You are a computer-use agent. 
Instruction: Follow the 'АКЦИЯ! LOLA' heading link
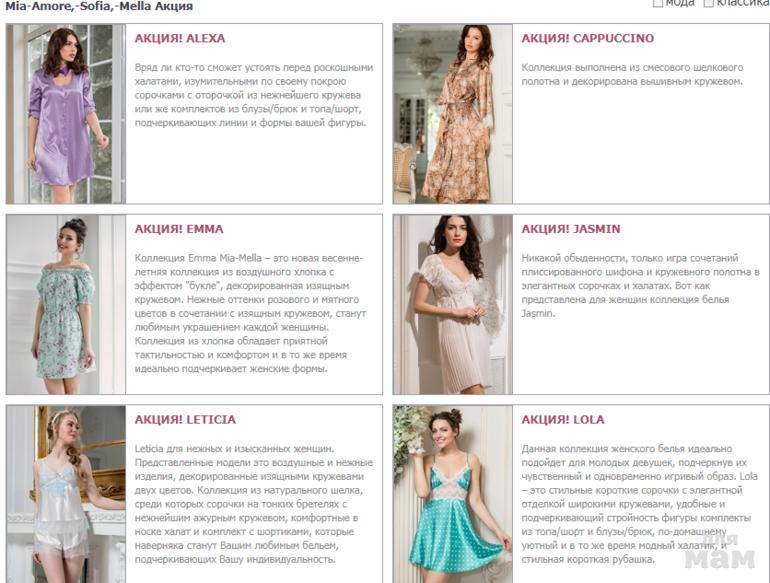point(563,419)
